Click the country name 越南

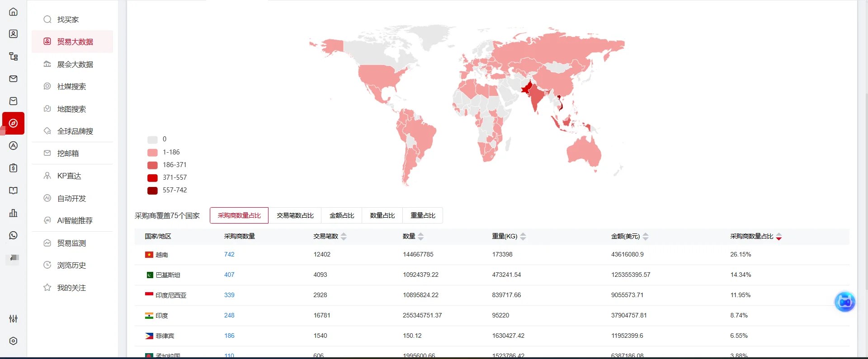pos(162,255)
